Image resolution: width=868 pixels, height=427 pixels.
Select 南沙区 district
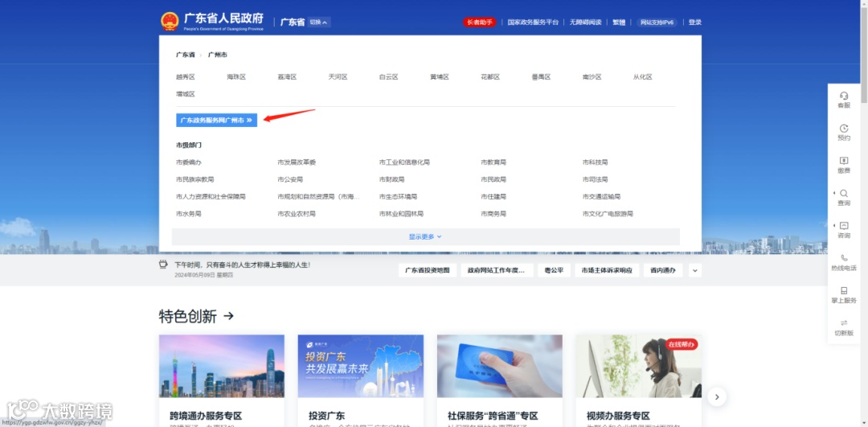tap(592, 77)
